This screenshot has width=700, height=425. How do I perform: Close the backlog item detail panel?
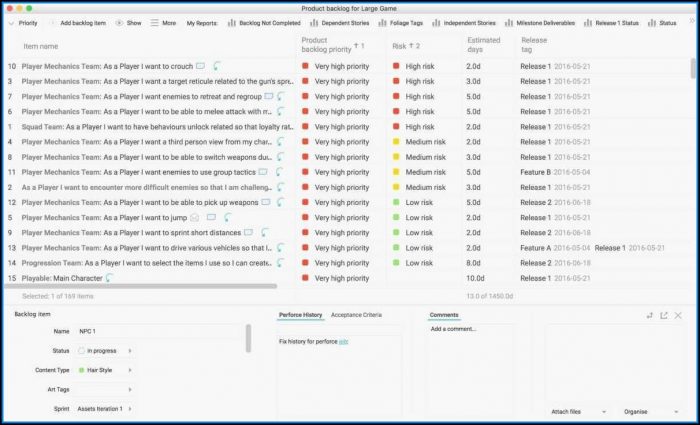pyautogui.click(x=678, y=316)
